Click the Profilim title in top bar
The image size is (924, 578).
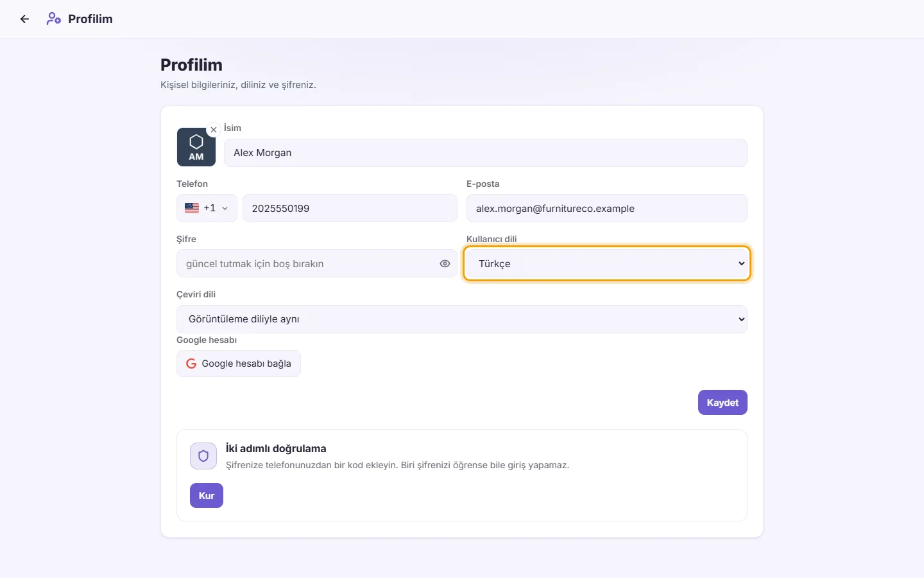[x=90, y=19]
